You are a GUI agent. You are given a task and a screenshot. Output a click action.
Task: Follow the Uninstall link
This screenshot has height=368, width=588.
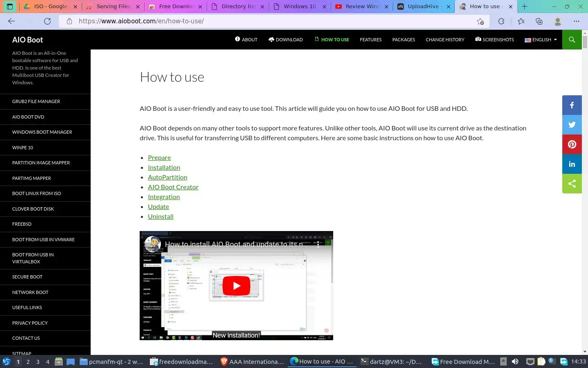click(x=160, y=216)
